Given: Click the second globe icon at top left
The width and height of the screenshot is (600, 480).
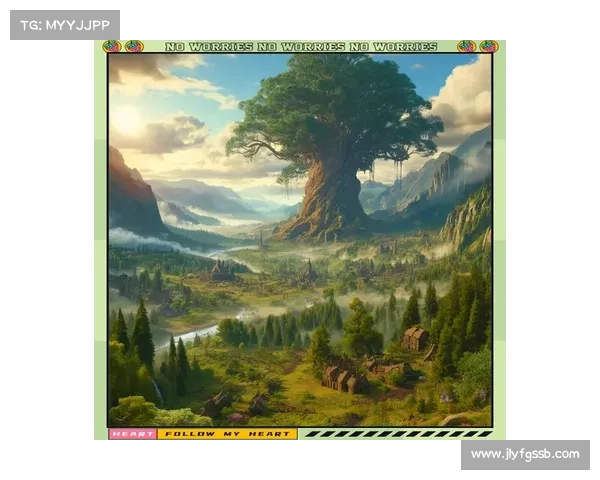Looking at the screenshot, I should tap(134, 46).
